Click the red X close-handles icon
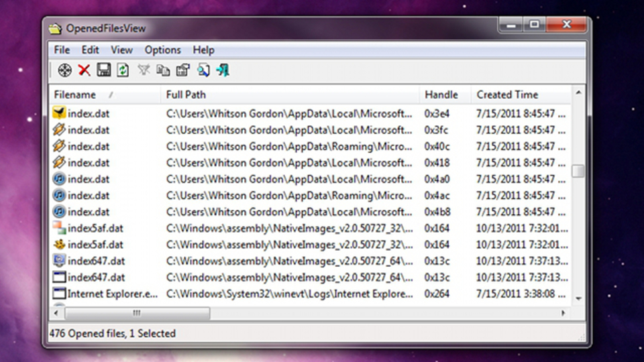644x362 pixels. pyautogui.click(x=85, y=70)
